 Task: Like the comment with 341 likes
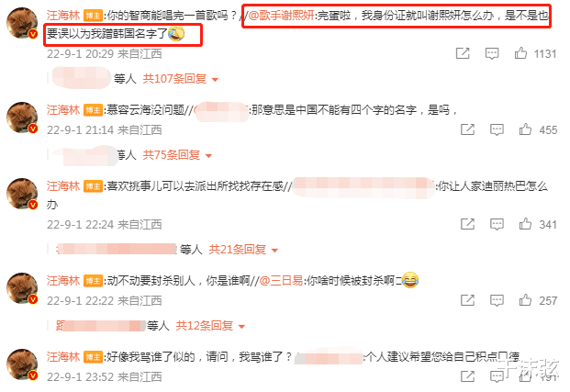tap(525, 224)
